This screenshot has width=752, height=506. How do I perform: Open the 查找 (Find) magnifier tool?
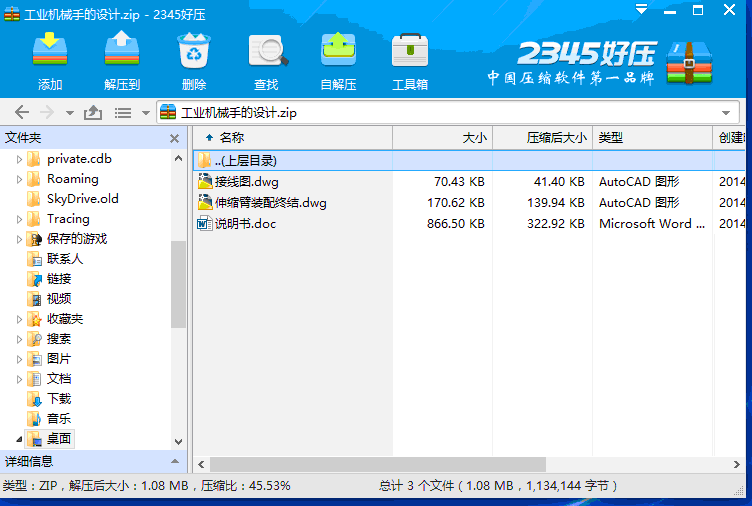point(268,50)
